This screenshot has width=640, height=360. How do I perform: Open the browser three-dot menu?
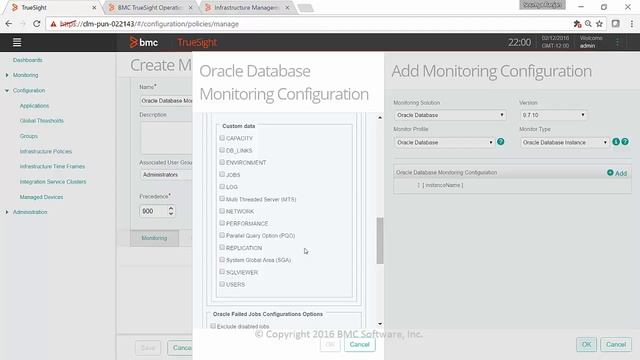pyautogui.click(x=631, y=24)
